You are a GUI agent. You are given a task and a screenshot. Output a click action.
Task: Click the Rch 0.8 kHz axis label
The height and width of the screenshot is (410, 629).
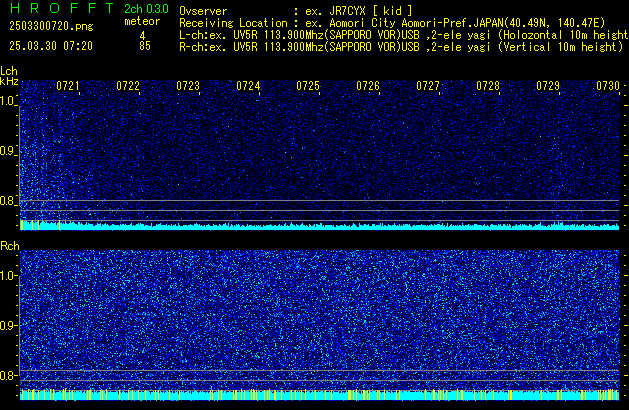pyautogui.click(x=8, y=375)
